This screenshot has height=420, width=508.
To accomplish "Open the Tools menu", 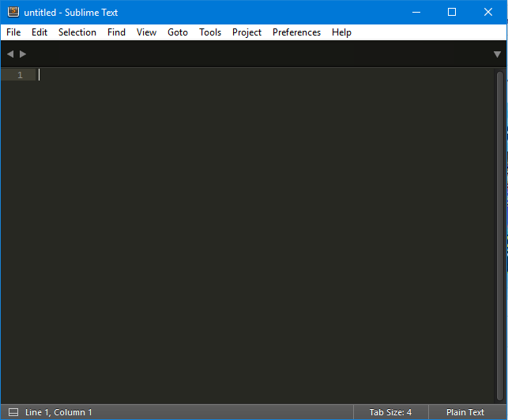I will [210, 32].
